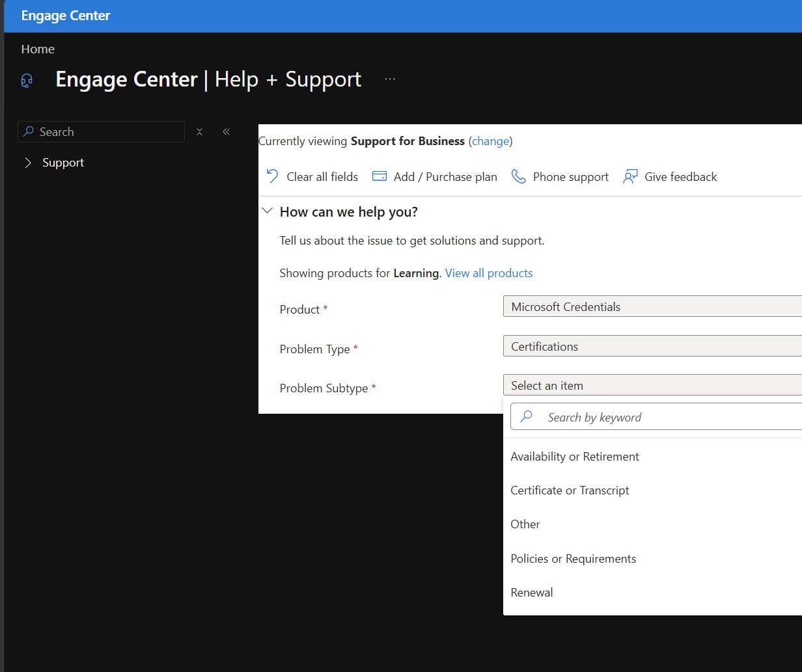Click the Engage Center | Help + Support heading
This screenshot has height=672, width=802.
tap(208, 79)
